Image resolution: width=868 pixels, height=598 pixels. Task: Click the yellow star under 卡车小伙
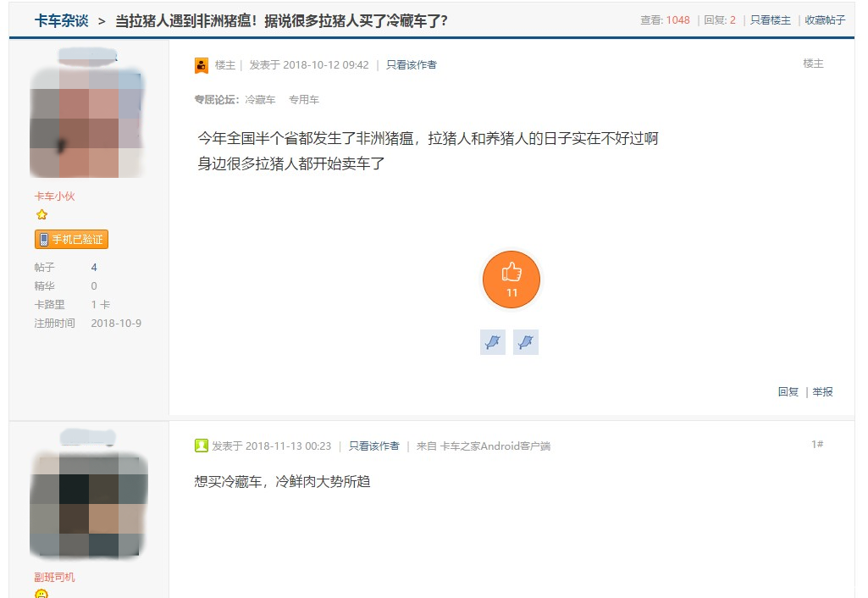point(41,215)
